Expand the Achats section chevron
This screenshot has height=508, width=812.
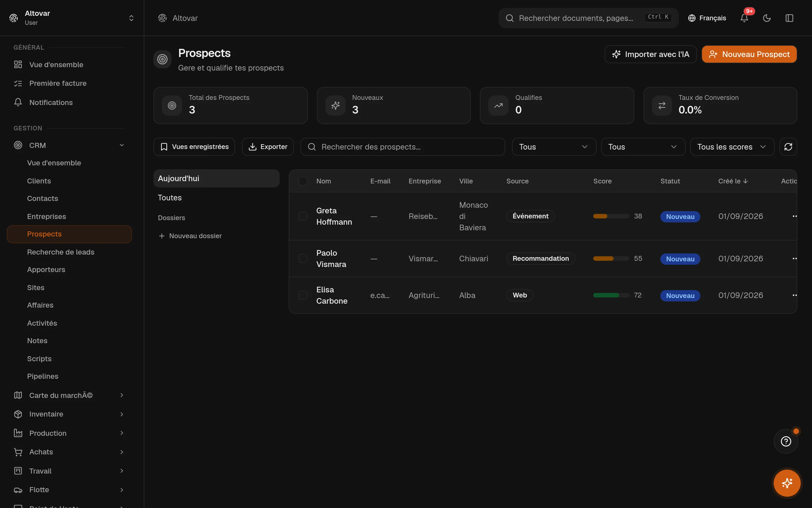(x=122, y=452)
